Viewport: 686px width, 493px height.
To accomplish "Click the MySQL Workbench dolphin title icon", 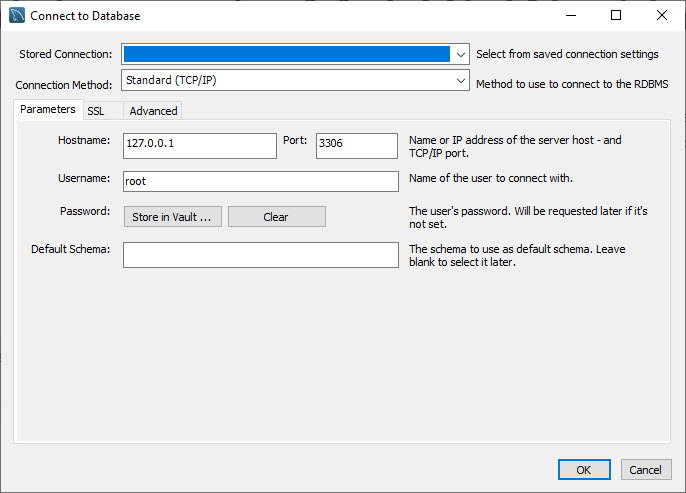I will [17, 15].
